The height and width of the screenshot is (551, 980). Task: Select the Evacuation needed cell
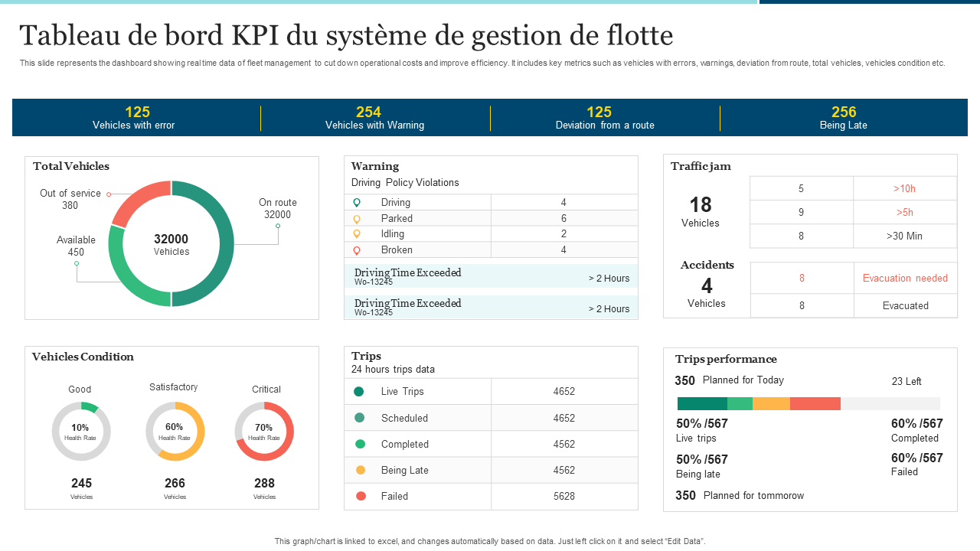[x=906, y=279]
